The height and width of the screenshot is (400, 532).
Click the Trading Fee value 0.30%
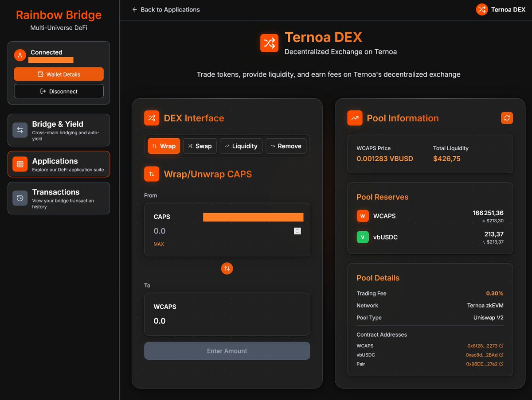point(495,293)
